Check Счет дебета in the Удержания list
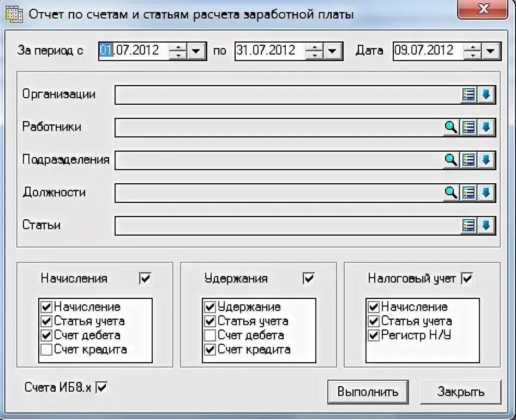Screen dimensions: 516x420 tap(210, 335)
